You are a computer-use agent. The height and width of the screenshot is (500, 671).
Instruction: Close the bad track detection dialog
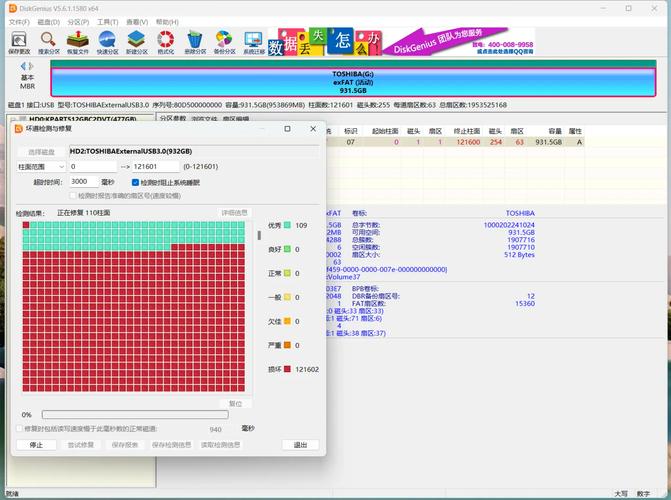[x=313, y=128]
